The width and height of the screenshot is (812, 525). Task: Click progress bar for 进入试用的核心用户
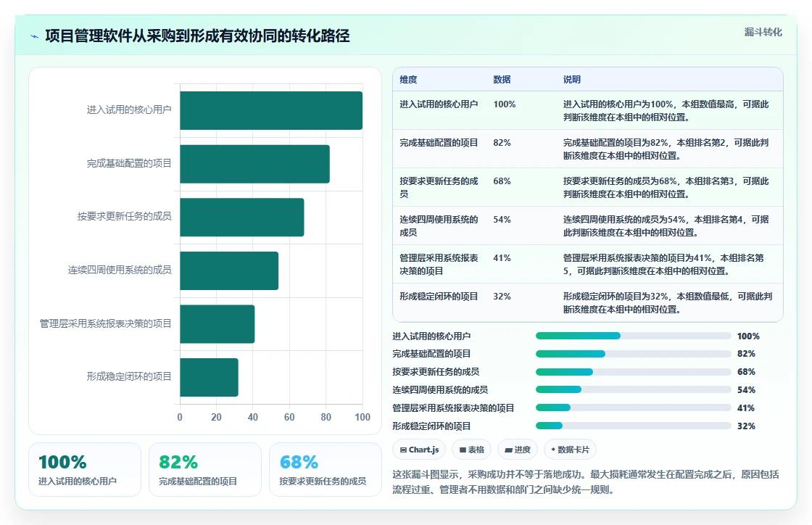634,336
